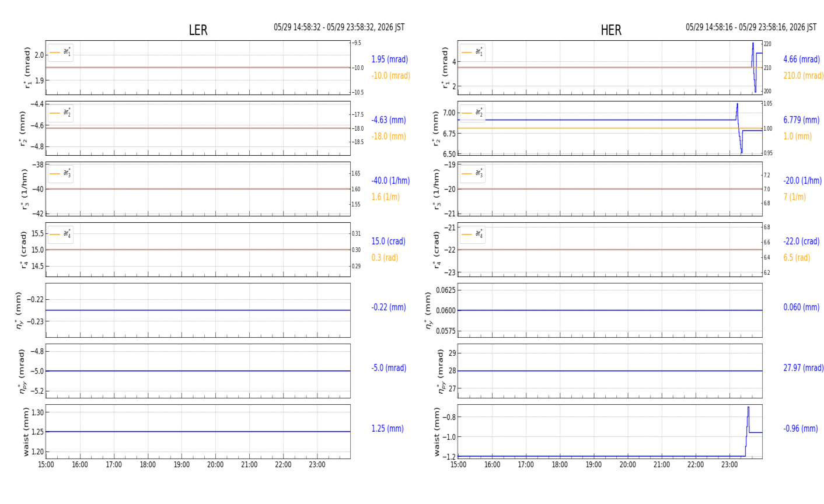This screenshot has width=824, height=504.
Task: Click the ∂r2* legend in HER plot
Action: (x=473, y=113)
